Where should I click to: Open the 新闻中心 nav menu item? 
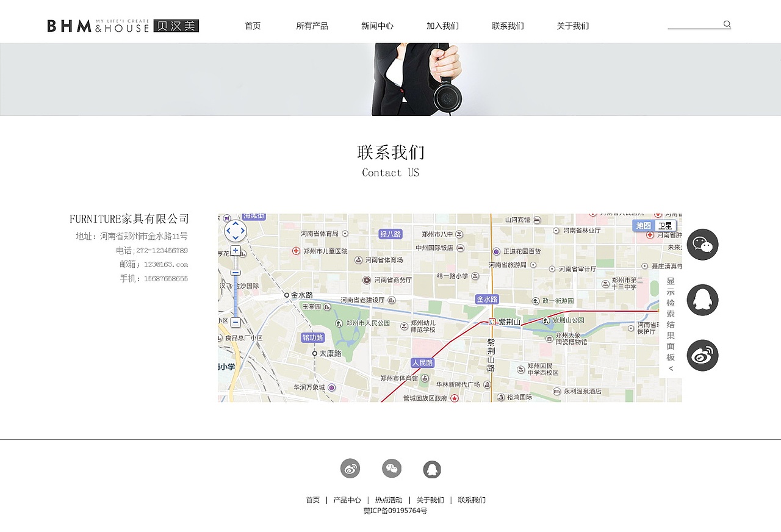(377, 26)
